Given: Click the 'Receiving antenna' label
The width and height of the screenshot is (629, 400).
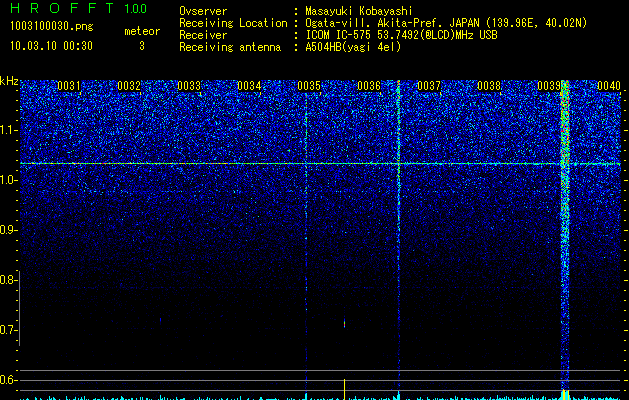Looking at the screenshot, I should tap(230, 47).
